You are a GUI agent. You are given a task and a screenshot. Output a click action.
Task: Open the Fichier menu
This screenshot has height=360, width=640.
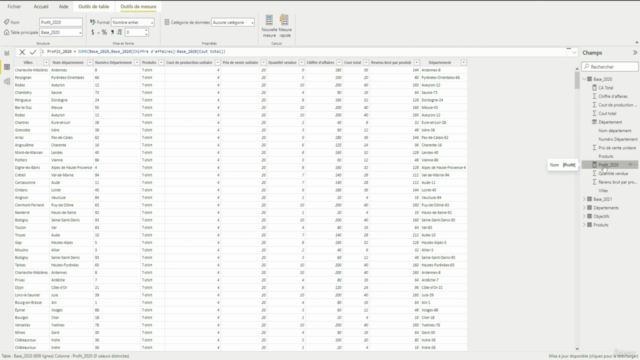point(14,7)
